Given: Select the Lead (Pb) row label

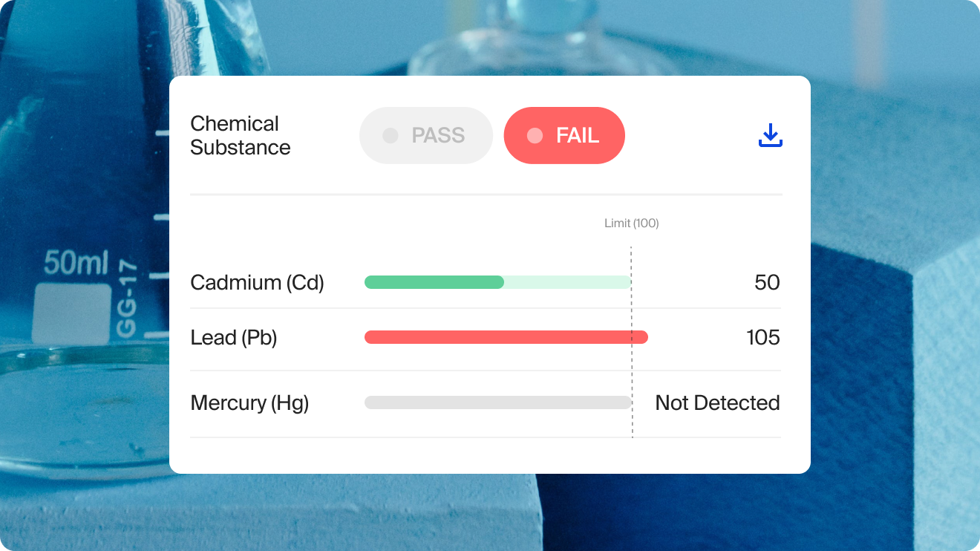Looking at the screenshot, I should click(233, 338).
